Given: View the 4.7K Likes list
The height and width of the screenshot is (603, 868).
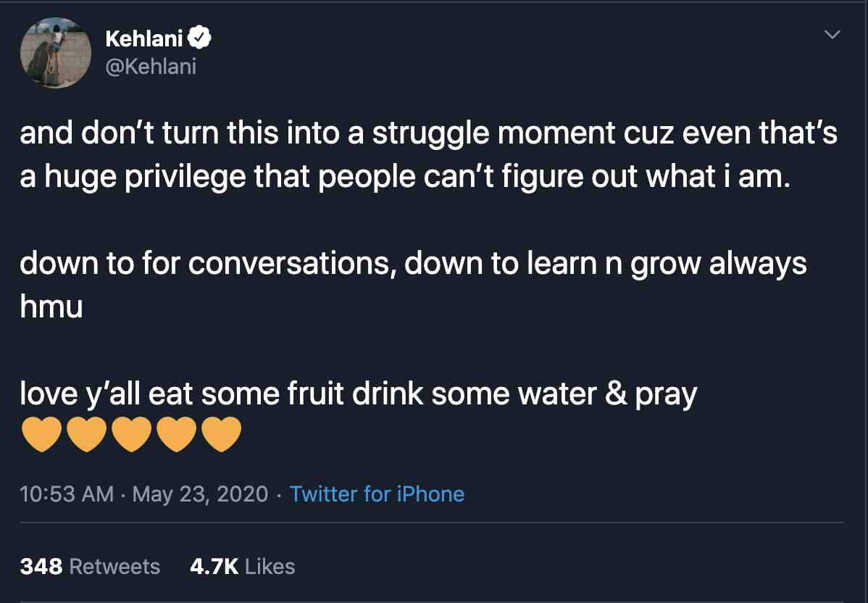Looking at the screenshot, I should tap(243, 567).
